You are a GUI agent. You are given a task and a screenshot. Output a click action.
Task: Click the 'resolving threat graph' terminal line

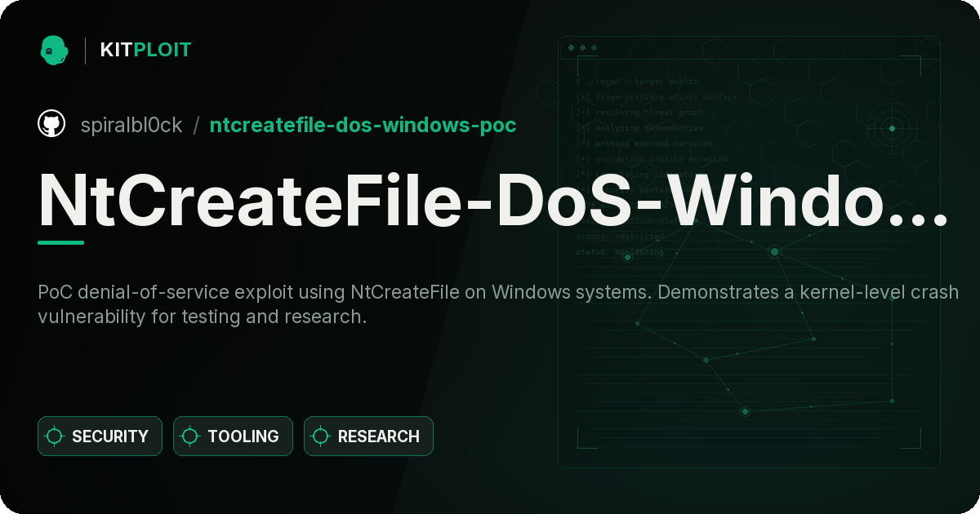pos(639,113)
